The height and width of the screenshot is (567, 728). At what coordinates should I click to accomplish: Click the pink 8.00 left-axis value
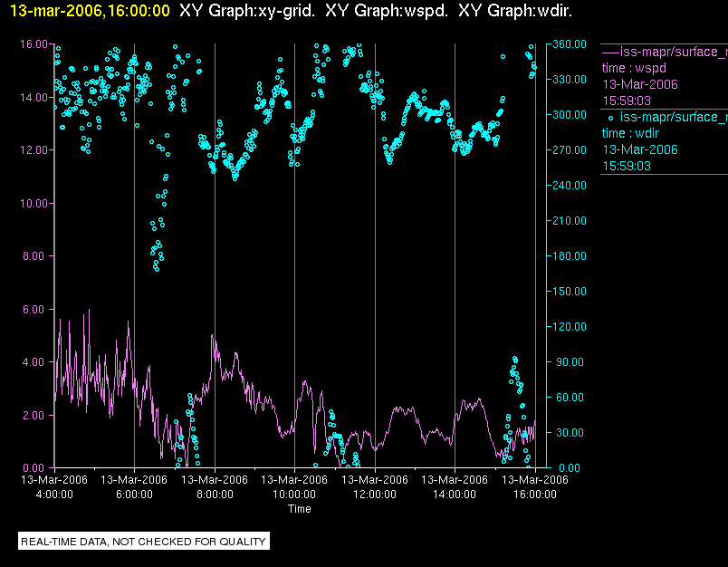coord(35,255)
